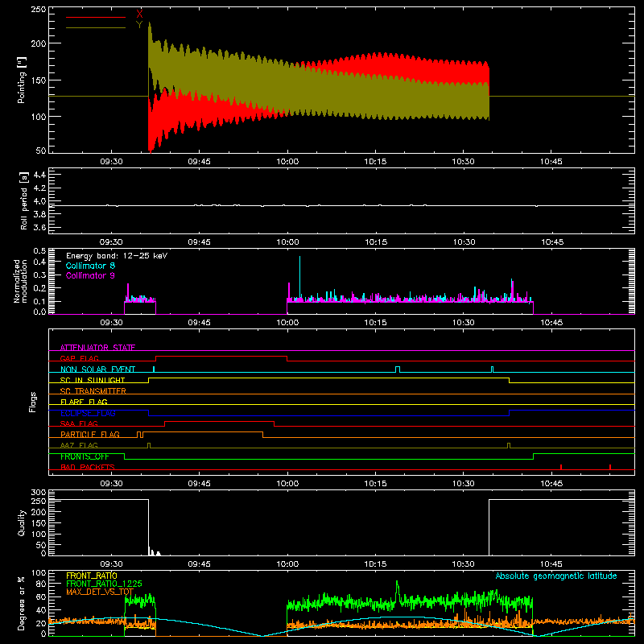Select the ATTENUATOR_STATE flag label
644x644 pixels.
[97, 348]
